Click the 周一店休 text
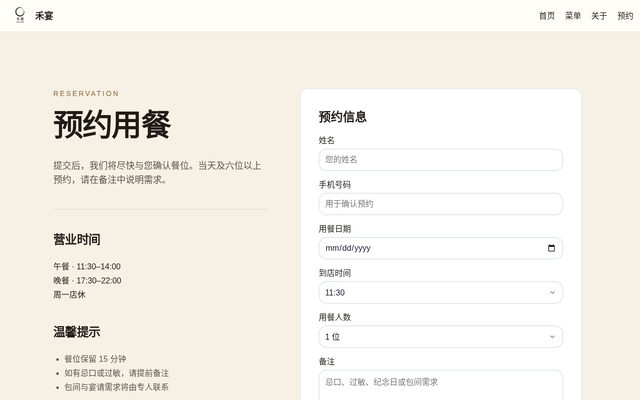 tap(69, 295)
